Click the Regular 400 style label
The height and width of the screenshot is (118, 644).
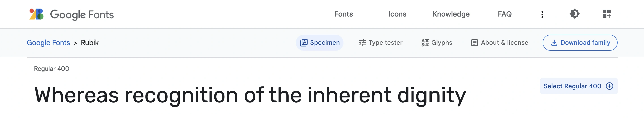51,69
